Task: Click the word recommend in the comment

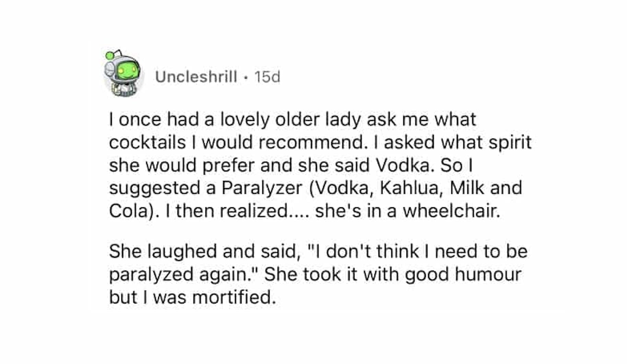Action: (311, 142)
